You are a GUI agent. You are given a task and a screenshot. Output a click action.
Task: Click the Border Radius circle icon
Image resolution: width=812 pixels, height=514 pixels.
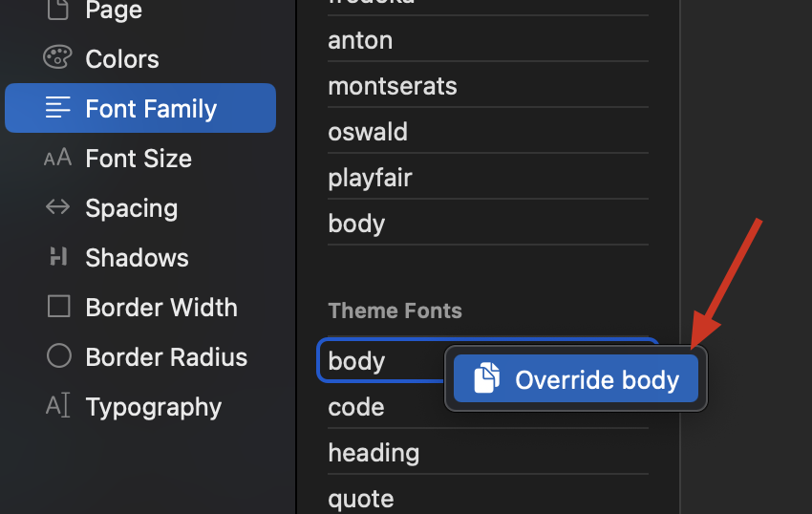[x=58, y=356]
